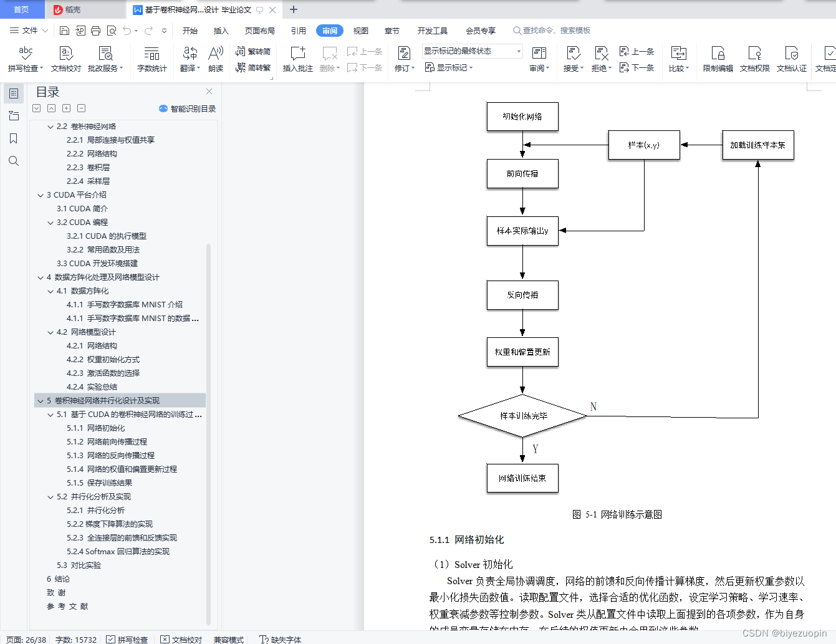
Task: Collapse the 3 CUDA platform section
Action: click(41, 195)
